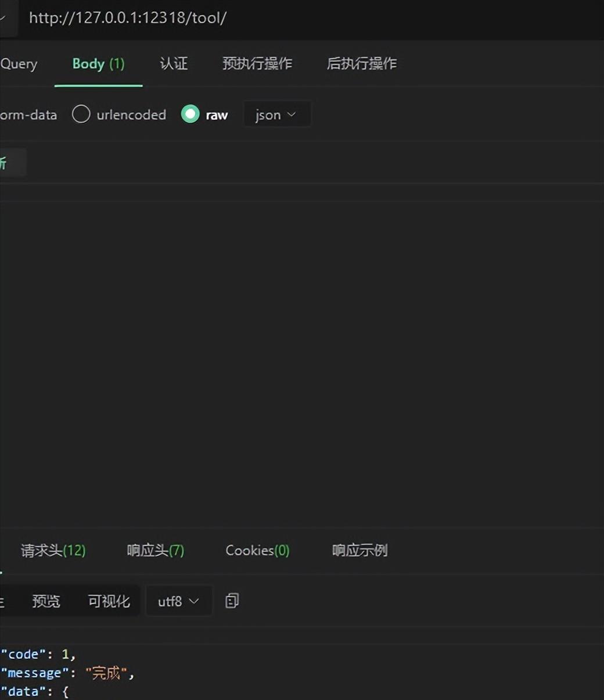Open the 预执行操作 tab
604x700 pixels.
pyautogui.click(x=257, y=63)
